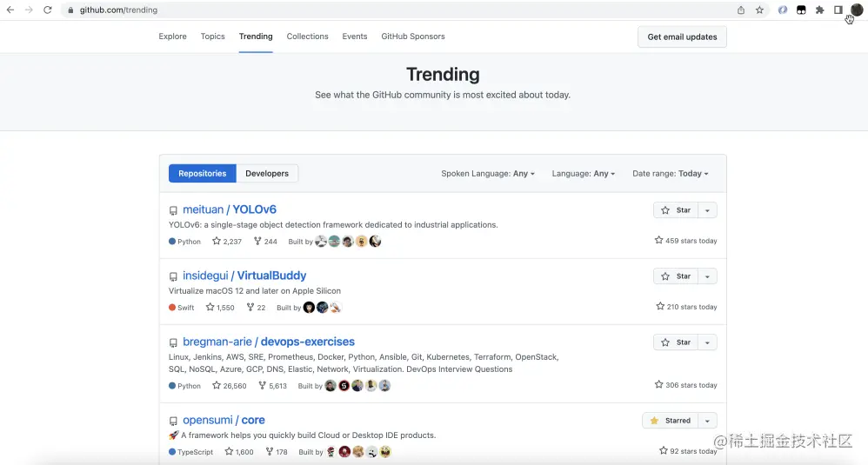Select the Trending tab

point(256,36)
